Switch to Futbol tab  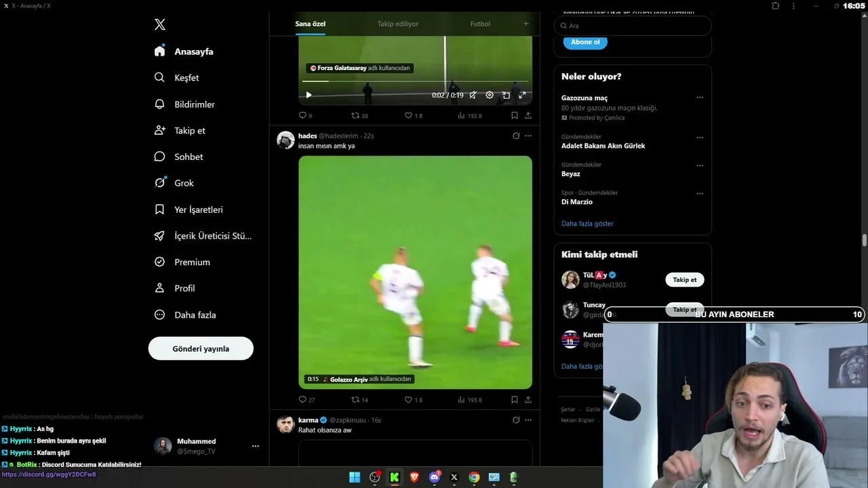point(480,24)
